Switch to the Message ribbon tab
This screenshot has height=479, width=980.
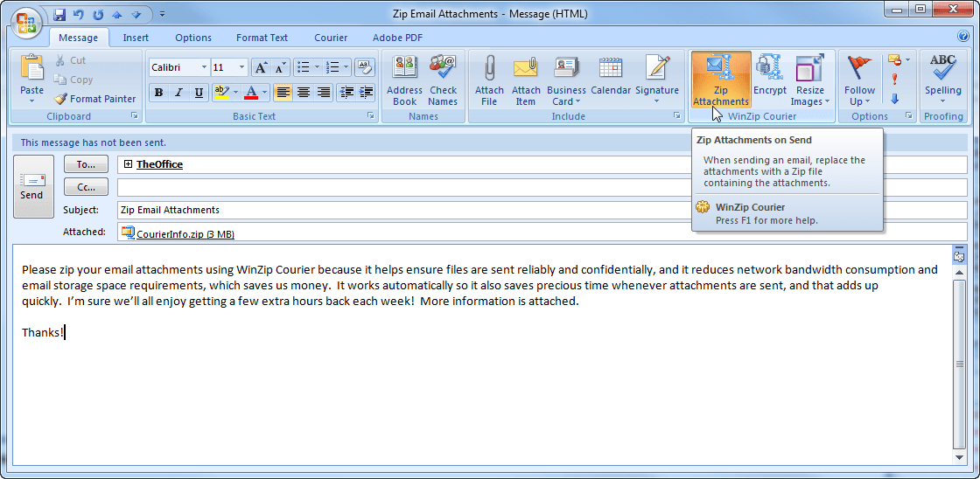pos(78,38)
